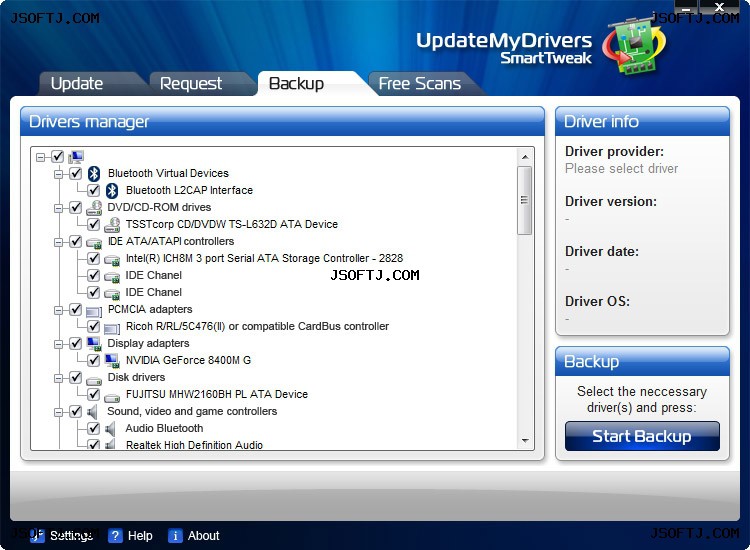Select 'Realtek High Definition Audio' row
This screenshot has height=550, width=750.
click(194, 444)
